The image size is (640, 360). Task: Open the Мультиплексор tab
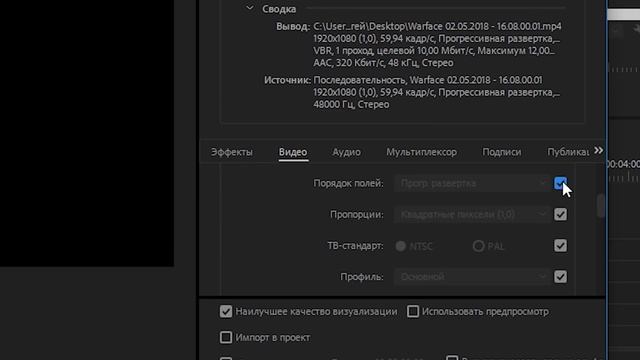coord(421,152)
